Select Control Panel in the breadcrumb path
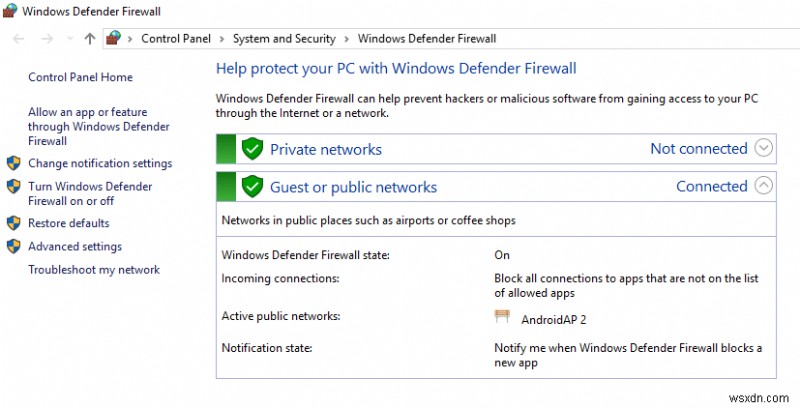The height and width of the screenshot is (408, 800). [174, 39]
